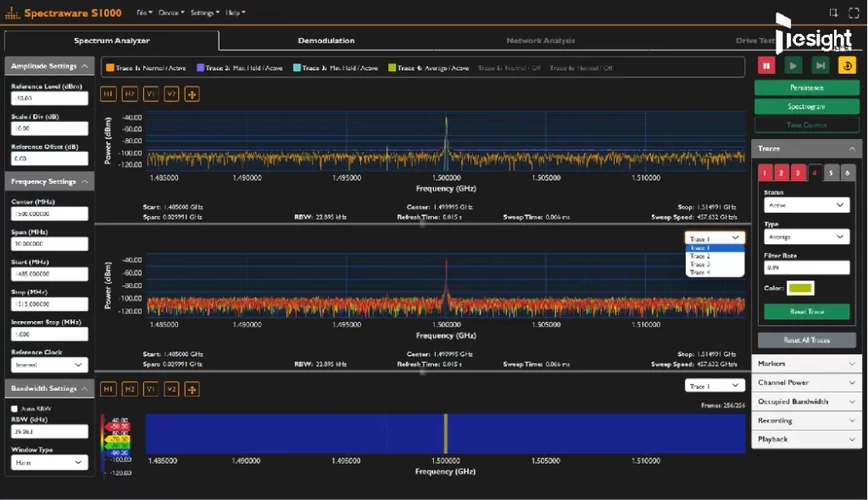This screenshot has width=868, height=500.
Task: Open the trace Status dropdown
Action: (x=807, y=205)
